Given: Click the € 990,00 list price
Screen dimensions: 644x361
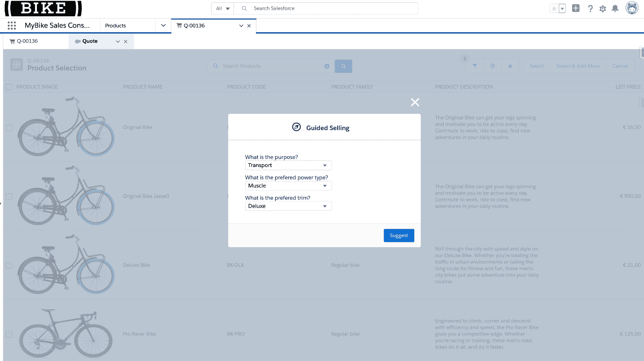Looking at the screenshot, I should (630, 196).
